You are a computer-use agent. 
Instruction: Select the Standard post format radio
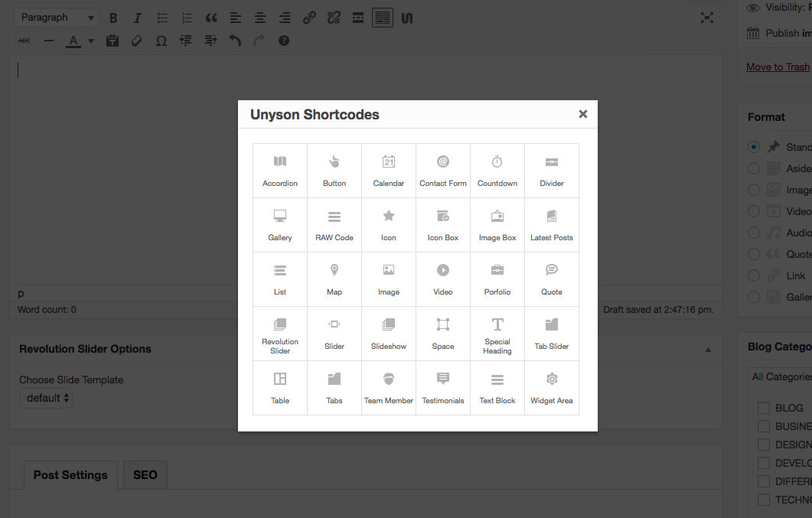tap(754, 147)
